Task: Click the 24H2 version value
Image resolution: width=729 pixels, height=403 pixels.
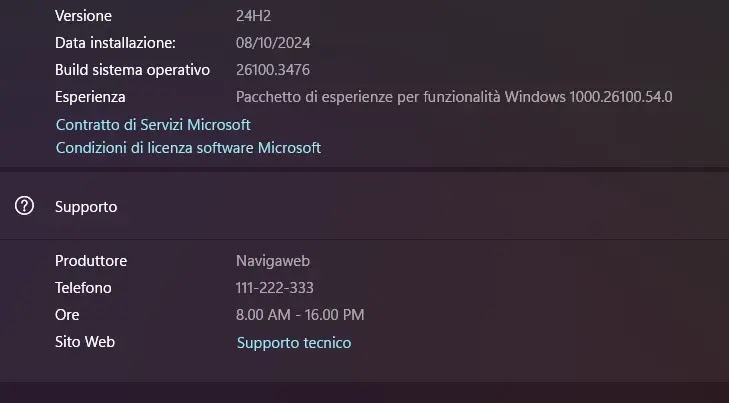Action: 254,16
